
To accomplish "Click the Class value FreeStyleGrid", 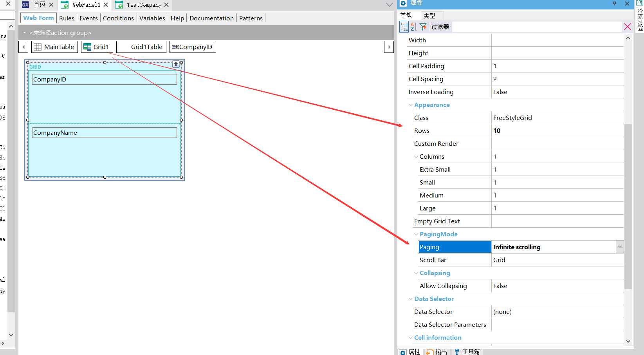I will [557, 118].
